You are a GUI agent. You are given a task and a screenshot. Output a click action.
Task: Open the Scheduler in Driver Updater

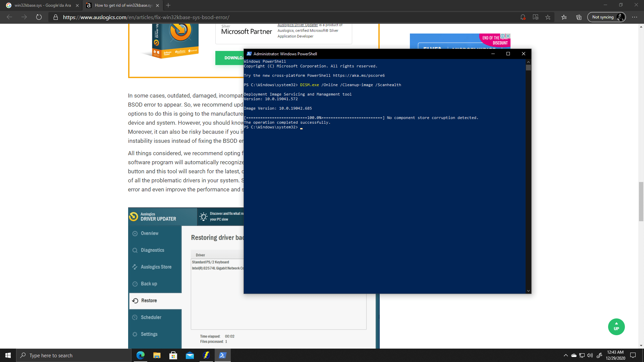click(151, 317)
